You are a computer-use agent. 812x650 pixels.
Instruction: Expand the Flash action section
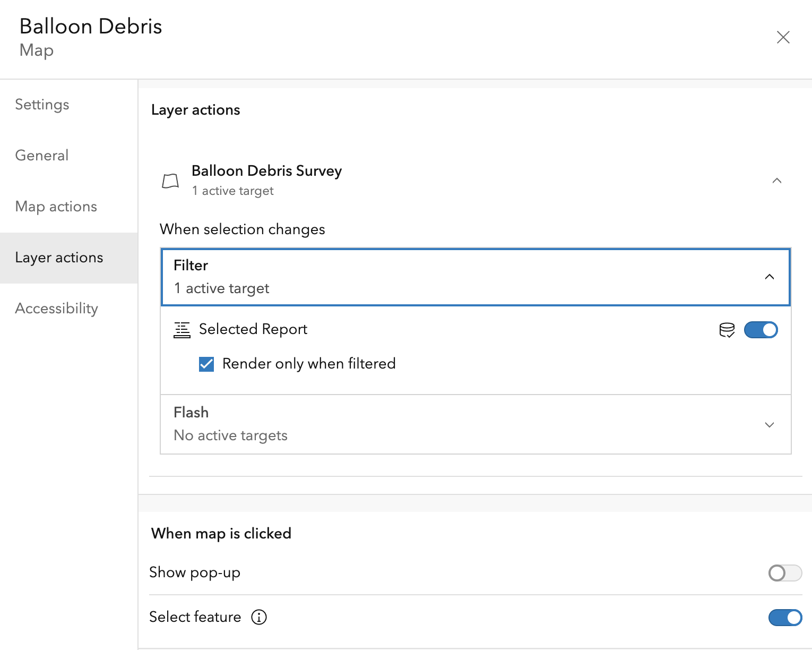click(x=770, y=425)
